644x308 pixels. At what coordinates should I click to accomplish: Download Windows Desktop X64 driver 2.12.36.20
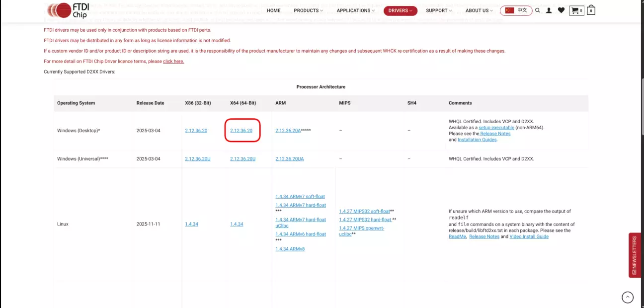pyautogui.click(x=241, y=131)
